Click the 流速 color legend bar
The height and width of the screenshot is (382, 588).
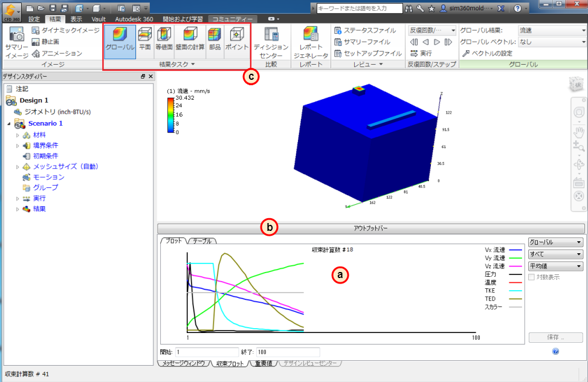tap(170, 115)
